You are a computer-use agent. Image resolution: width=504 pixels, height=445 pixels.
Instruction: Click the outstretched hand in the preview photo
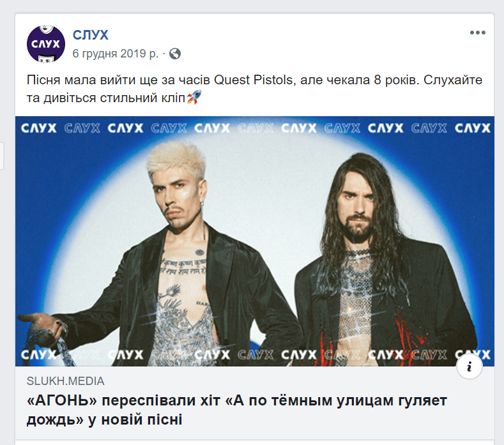click(x=42, y=324)
